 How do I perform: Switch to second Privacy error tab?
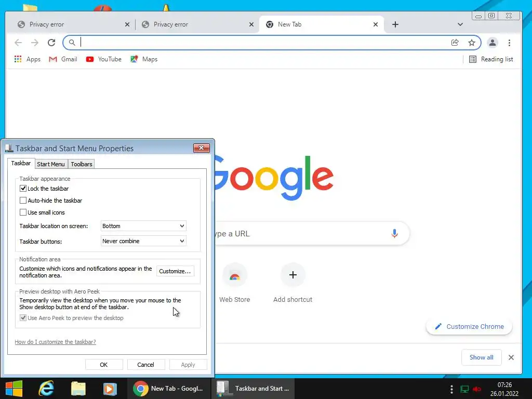197,24
